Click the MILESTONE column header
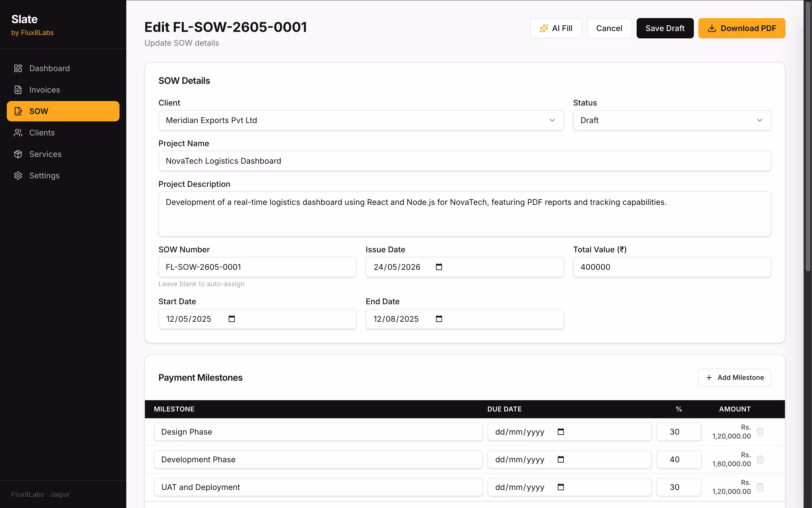 pos(174,409)
